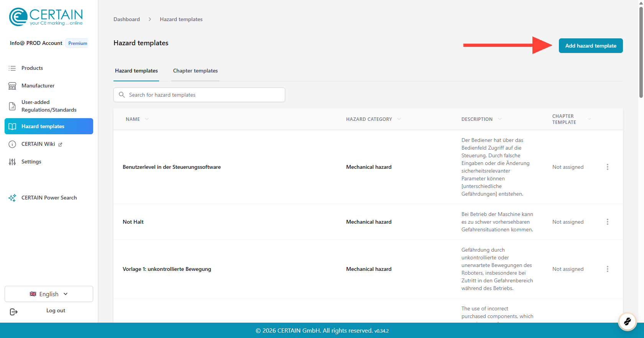
Task: Click Not assigned in the Not Halt row
Action: pyautogui.click(x=568, y=222)
